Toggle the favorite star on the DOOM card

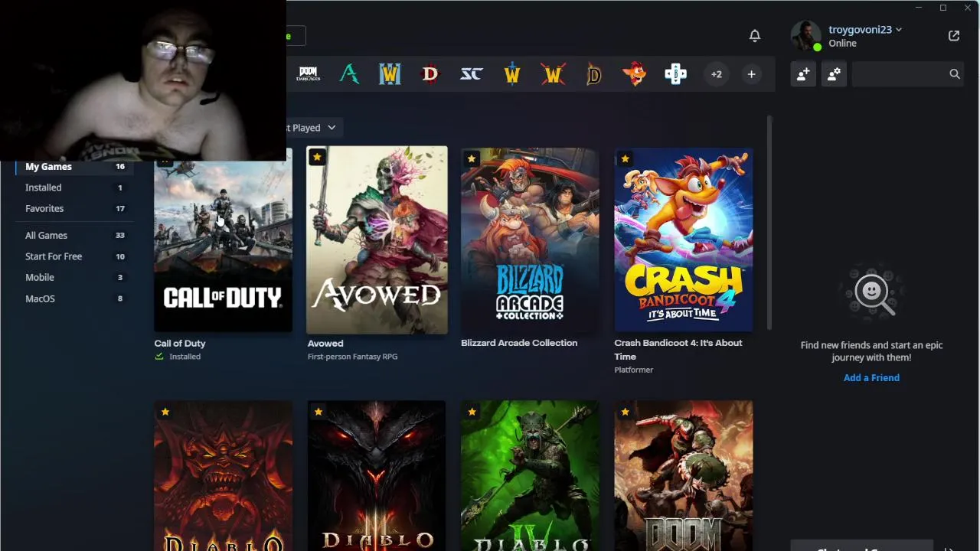click(626, 412)
